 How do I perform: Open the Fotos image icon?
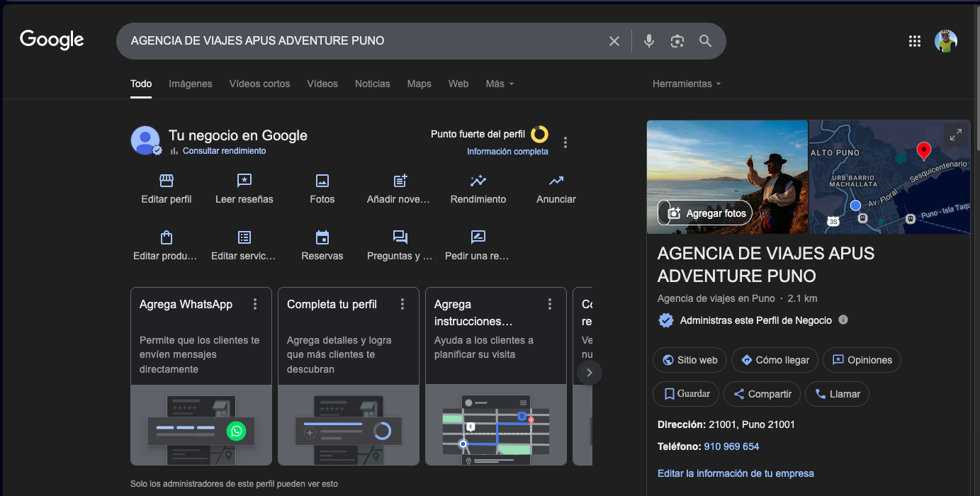coord(322,181)
